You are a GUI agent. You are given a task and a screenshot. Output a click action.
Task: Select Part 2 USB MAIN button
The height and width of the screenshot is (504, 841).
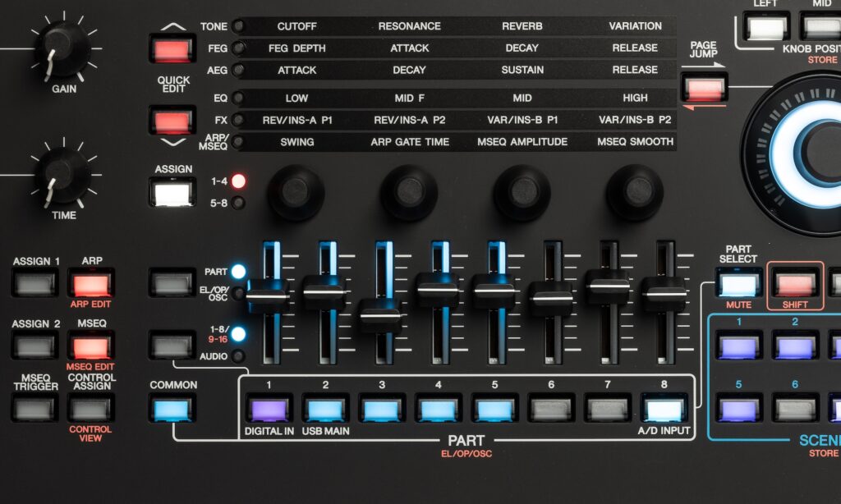click(x=325, y=408)
